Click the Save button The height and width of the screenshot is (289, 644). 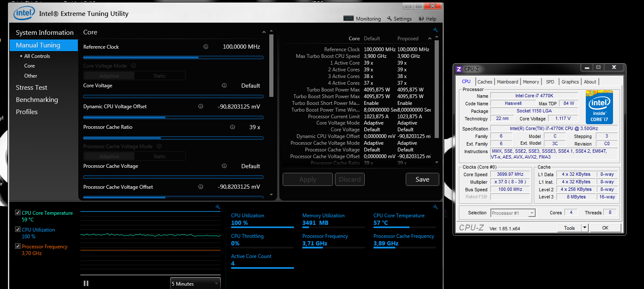click(x=422, y=179)
